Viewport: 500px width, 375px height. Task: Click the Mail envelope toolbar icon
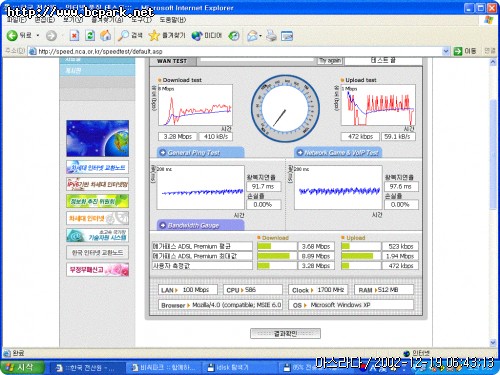(x=252, y=36)
